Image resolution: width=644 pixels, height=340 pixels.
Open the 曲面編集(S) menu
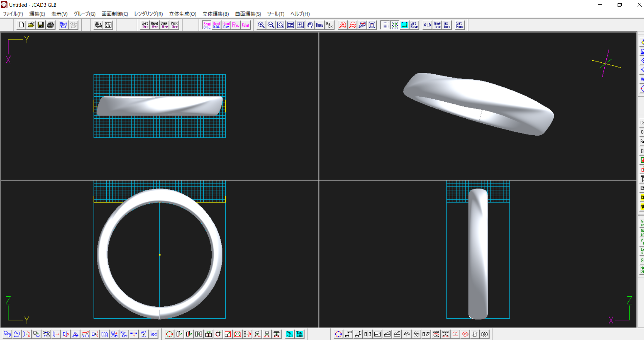tap(248, 14)
